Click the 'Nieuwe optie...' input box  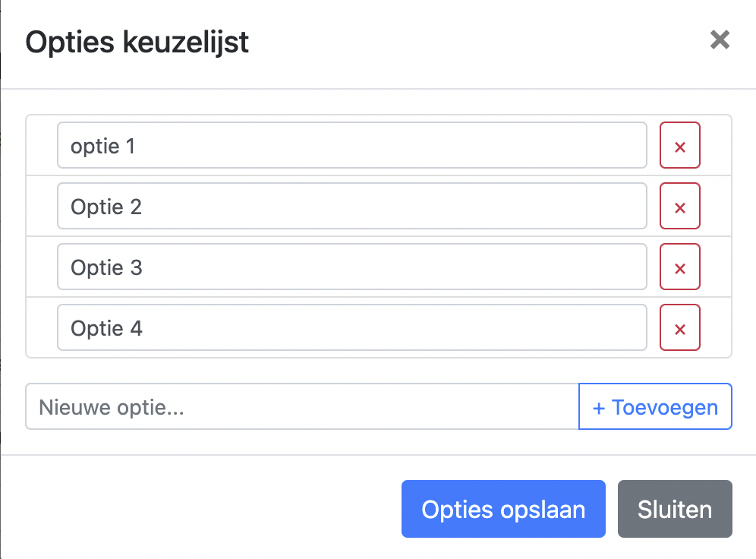click(302, 406)
